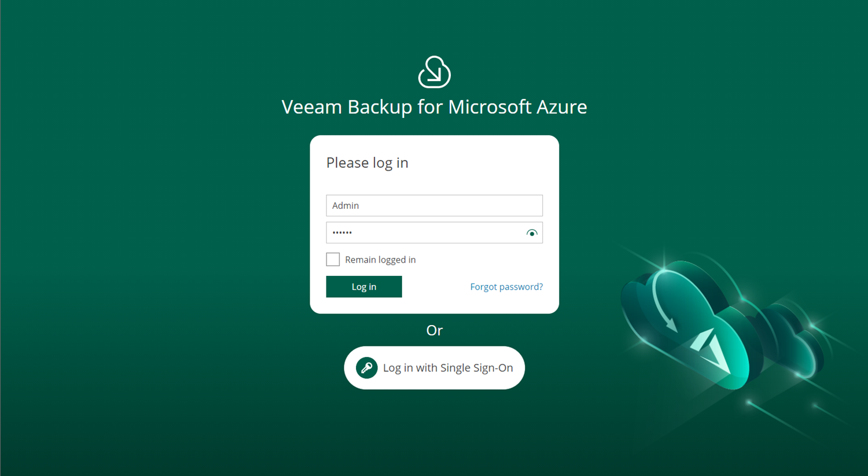Click Log in with Single Sign-On
Screen dimensions: 868x476
tap(435, 368)
